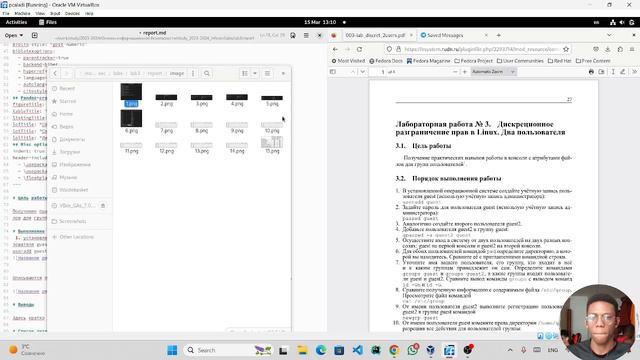Create new document tab in text editor
Viewport: 640px width, 360px height.
coord(34,36)
